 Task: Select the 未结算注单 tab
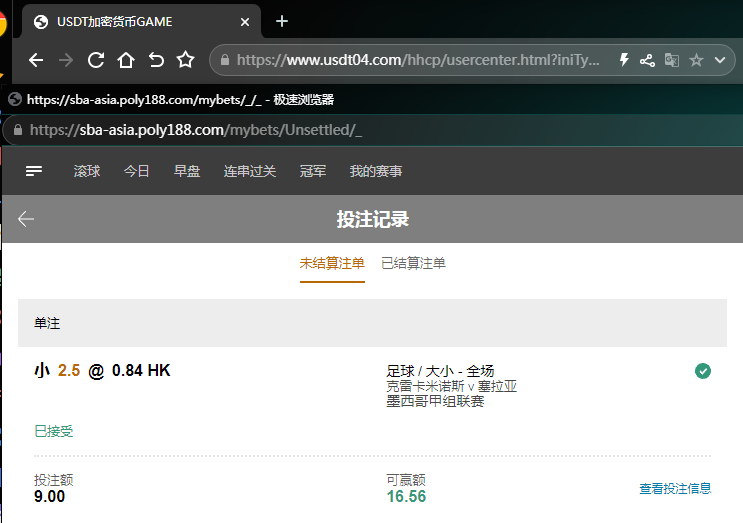(x=332, y=263)
